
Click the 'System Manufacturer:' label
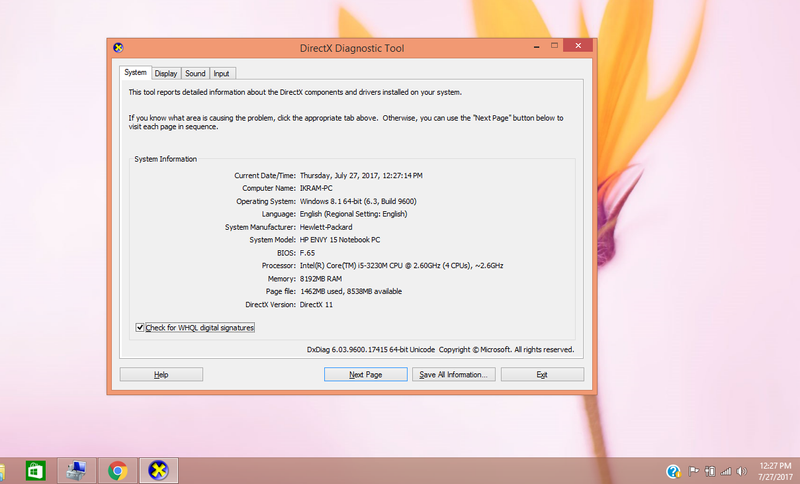(260, 227)
